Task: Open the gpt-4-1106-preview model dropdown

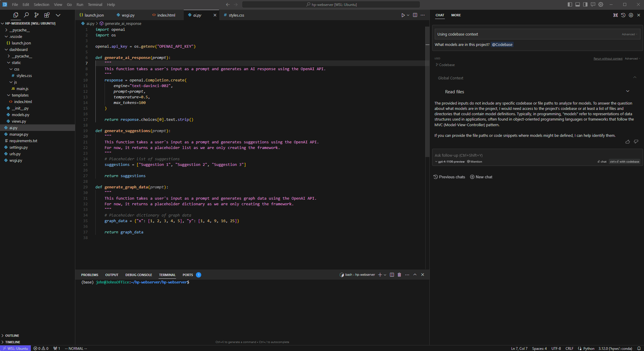Action: tap(450, 162)
